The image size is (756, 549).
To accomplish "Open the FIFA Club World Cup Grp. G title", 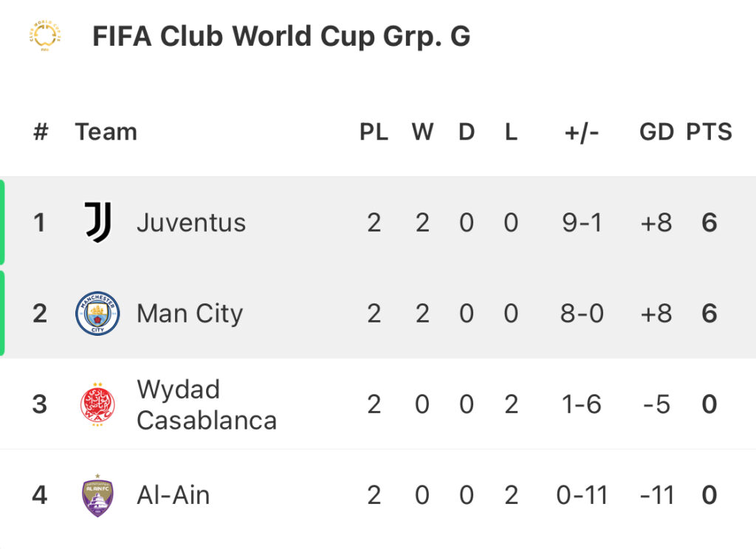I will pos(281,37).
